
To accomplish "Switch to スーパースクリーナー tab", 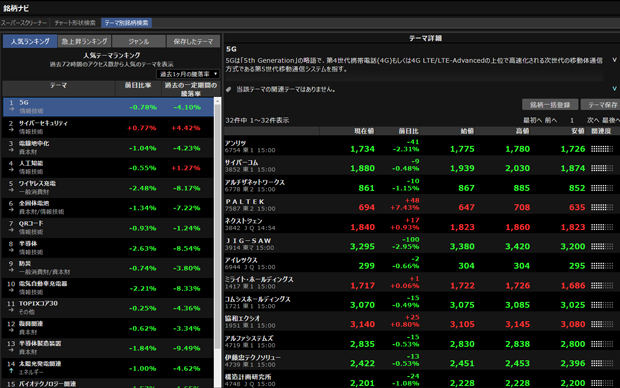I will coord(24,23).
